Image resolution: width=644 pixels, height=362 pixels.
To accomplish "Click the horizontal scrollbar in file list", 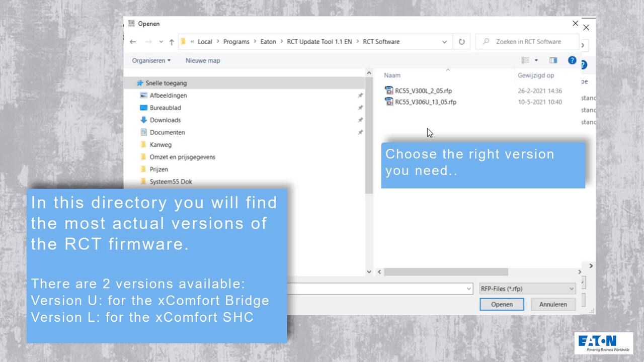I will coord(445,272).
